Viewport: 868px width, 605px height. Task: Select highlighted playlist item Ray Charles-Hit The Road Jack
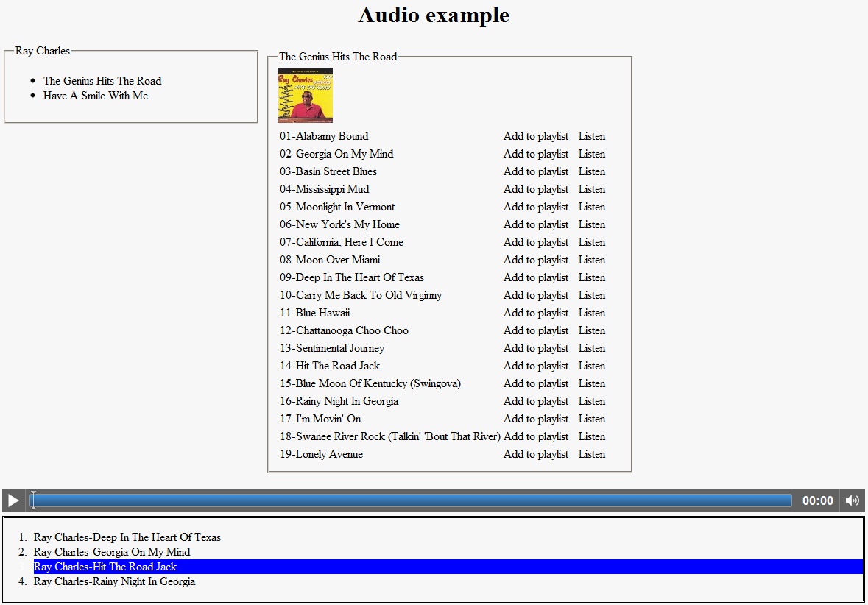click(x=448, y=567)
